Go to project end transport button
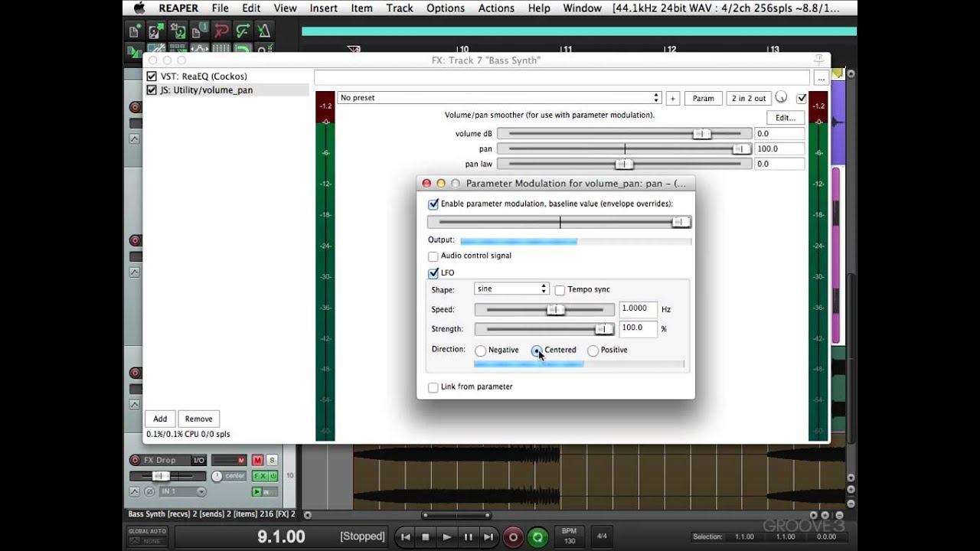This screenshot has width=980, height=551. (488, 537)
